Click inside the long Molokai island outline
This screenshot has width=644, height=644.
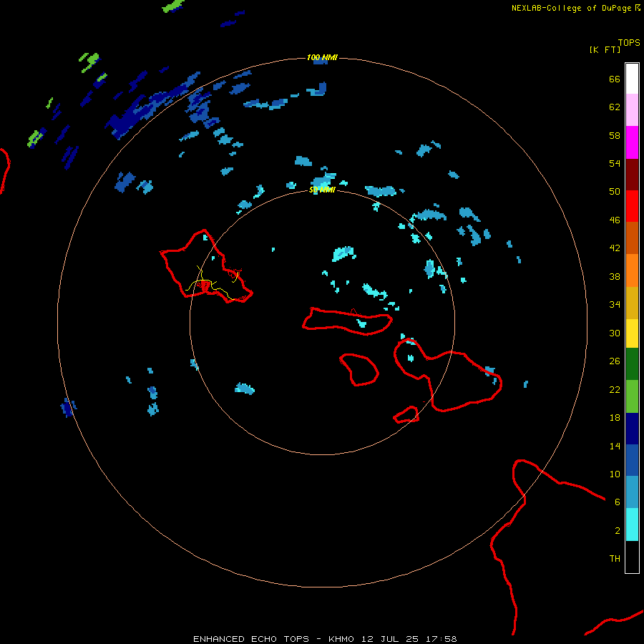(x=347, y=321)
